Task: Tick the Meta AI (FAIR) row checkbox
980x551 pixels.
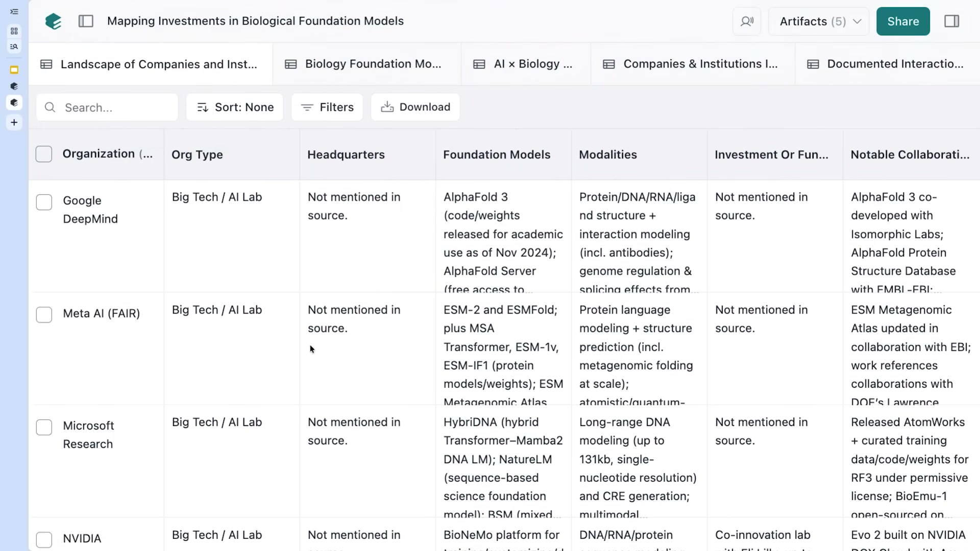Action: tap(44, 315)
